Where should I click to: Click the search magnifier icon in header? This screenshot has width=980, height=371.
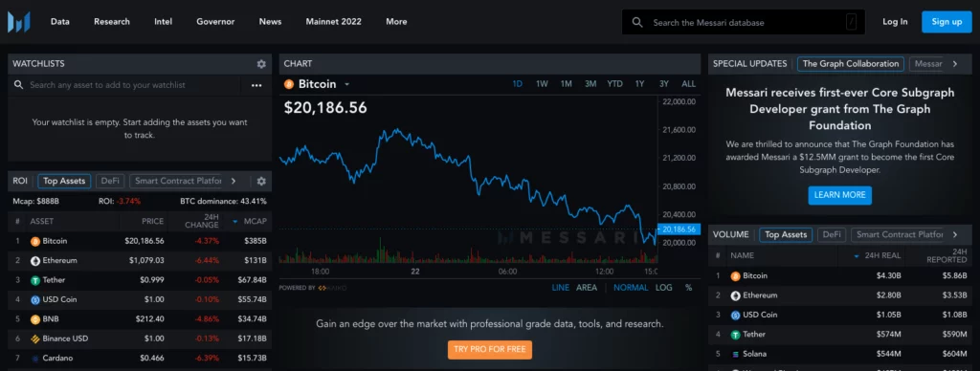point(637,22)
